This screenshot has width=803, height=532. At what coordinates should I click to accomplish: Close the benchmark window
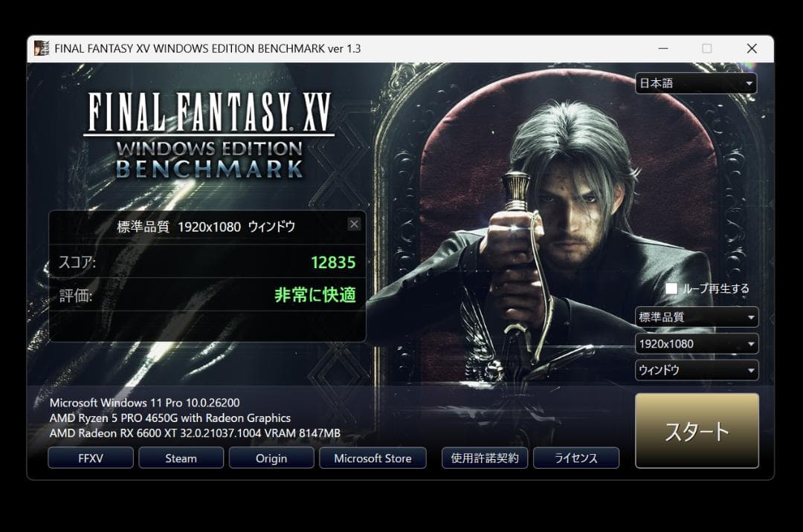click(x=752, y=48)
